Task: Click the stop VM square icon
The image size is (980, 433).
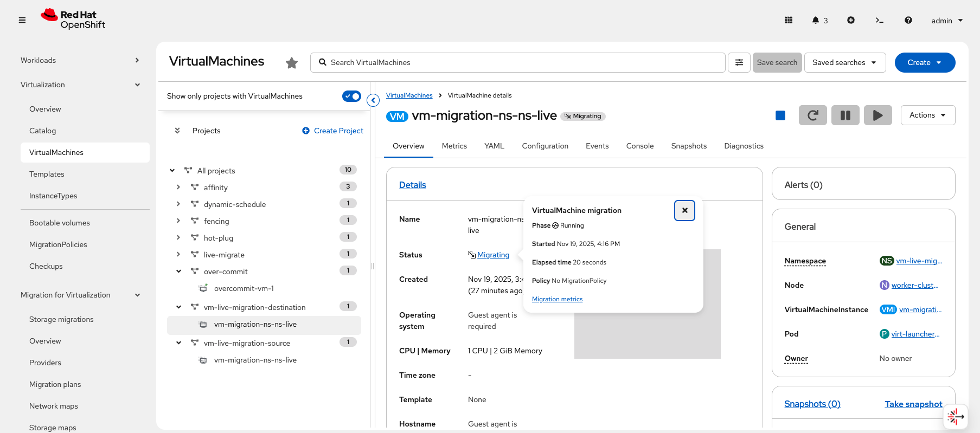Action: point(780,115)
